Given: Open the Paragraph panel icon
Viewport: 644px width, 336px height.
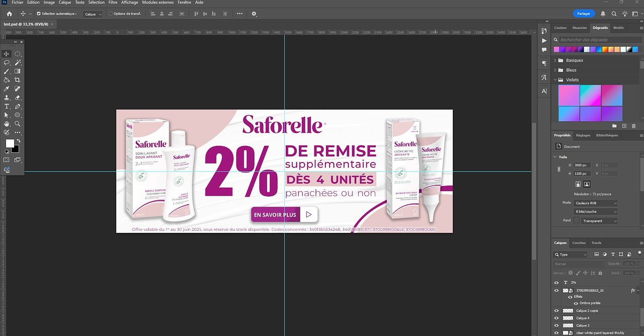Looking at the screenshot, I should 544,63.
